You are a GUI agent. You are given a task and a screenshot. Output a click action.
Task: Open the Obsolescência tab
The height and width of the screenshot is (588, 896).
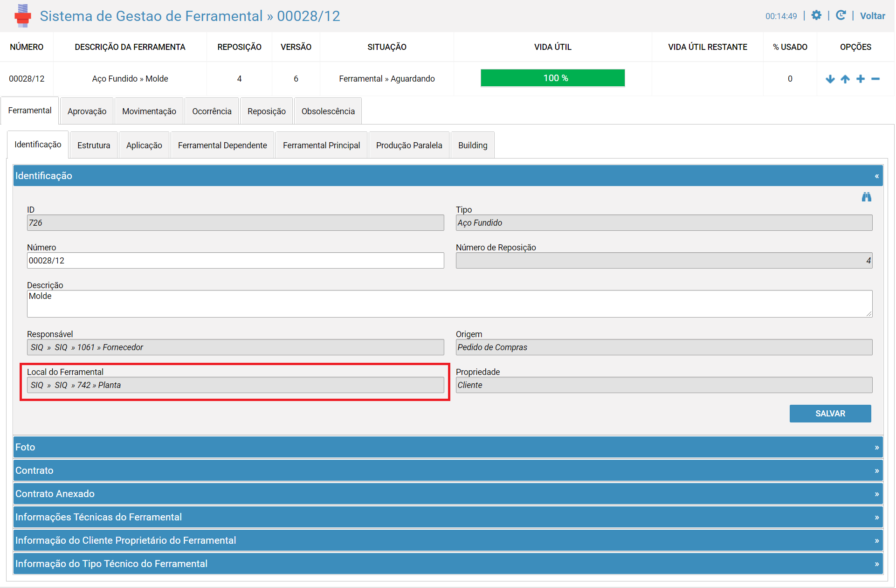coord(328,111)
